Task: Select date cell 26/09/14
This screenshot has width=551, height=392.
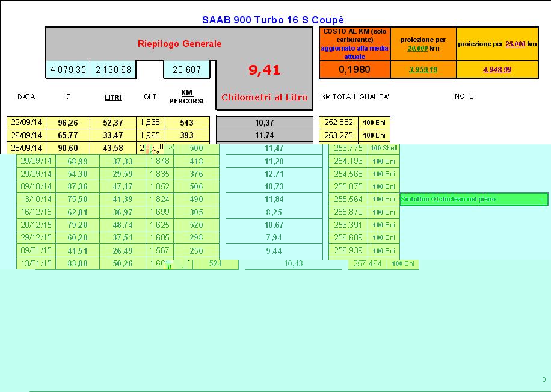Action: click(x=26, y=135)
